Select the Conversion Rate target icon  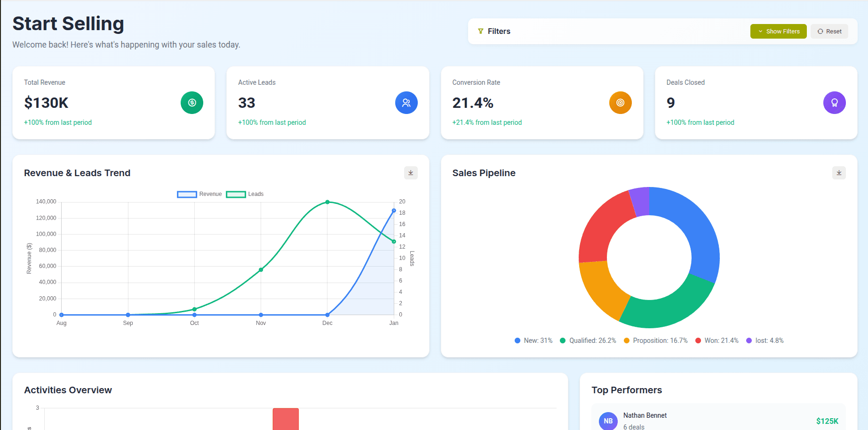621,103
